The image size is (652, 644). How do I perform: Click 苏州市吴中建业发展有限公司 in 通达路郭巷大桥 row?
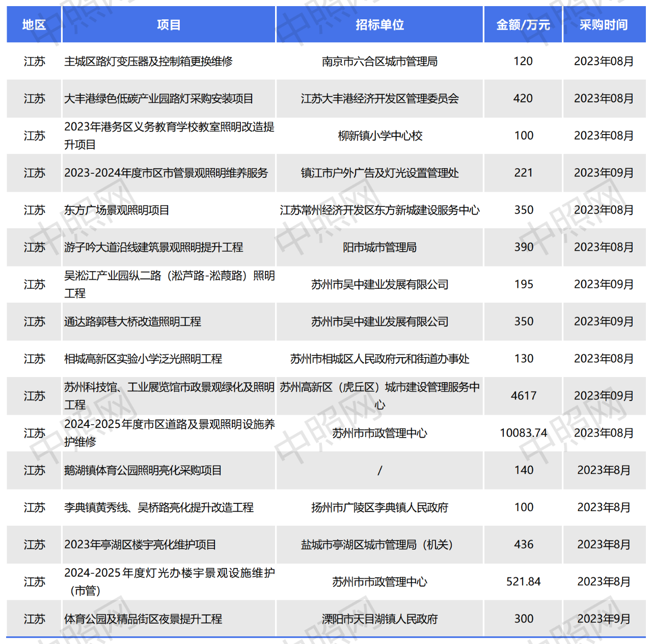[379, 321]
